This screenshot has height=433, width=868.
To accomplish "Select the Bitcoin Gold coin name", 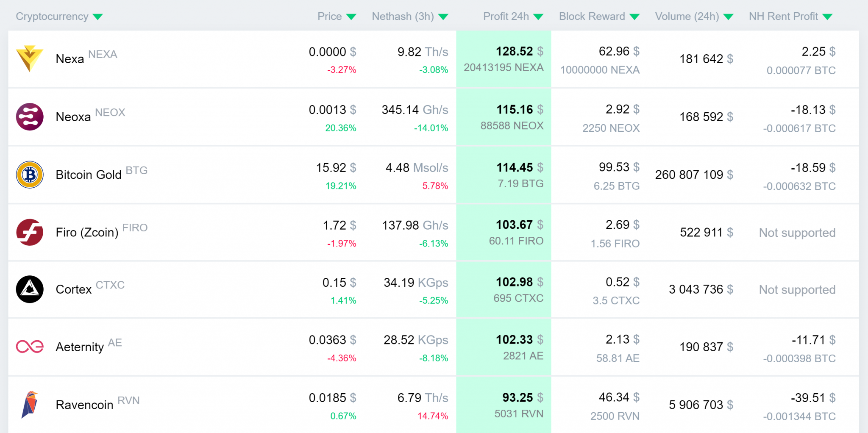I will tap(88, 175).
